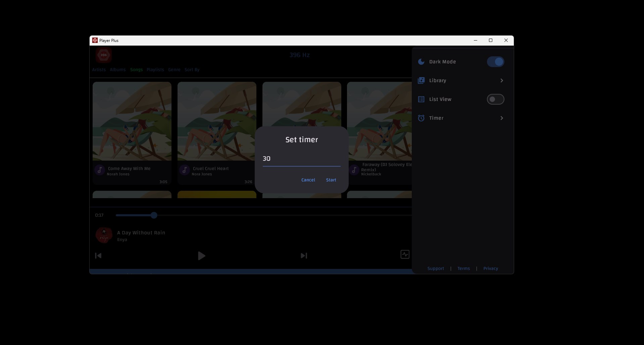This screenshot has width=644, height=345.
Task: Play the current song
Action: [x=201, y=256]
